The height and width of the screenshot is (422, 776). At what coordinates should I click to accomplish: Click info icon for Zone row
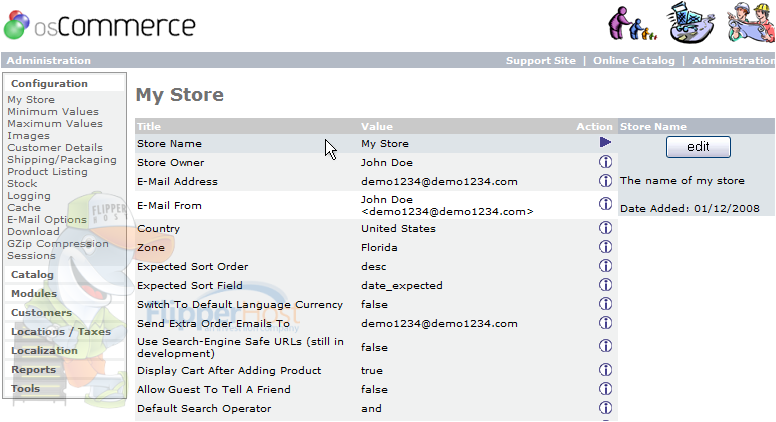pos(605,247)
